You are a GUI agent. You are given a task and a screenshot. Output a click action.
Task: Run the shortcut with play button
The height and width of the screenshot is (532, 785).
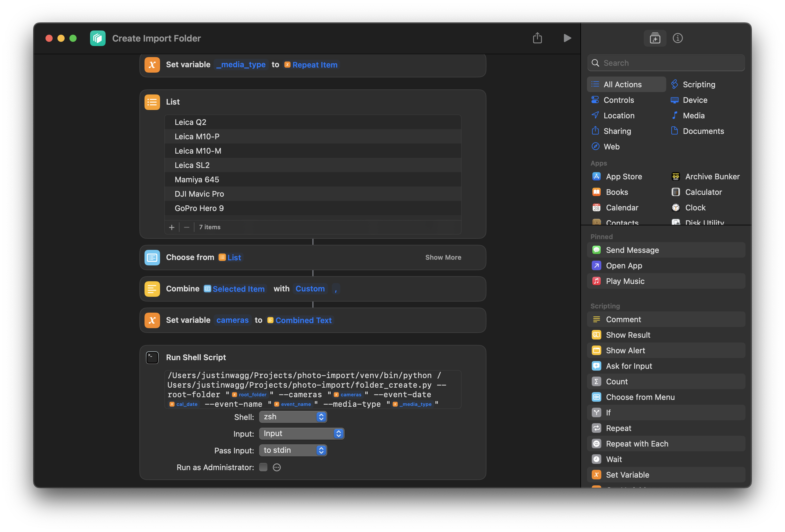567,38
